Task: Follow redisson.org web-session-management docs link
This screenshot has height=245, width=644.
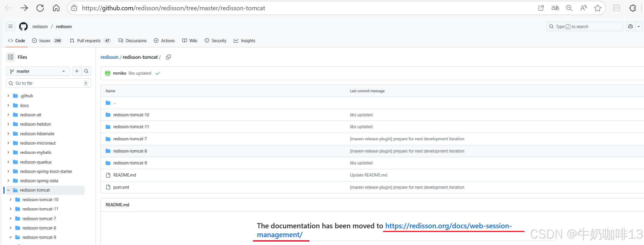Action: tap(448, 226)
